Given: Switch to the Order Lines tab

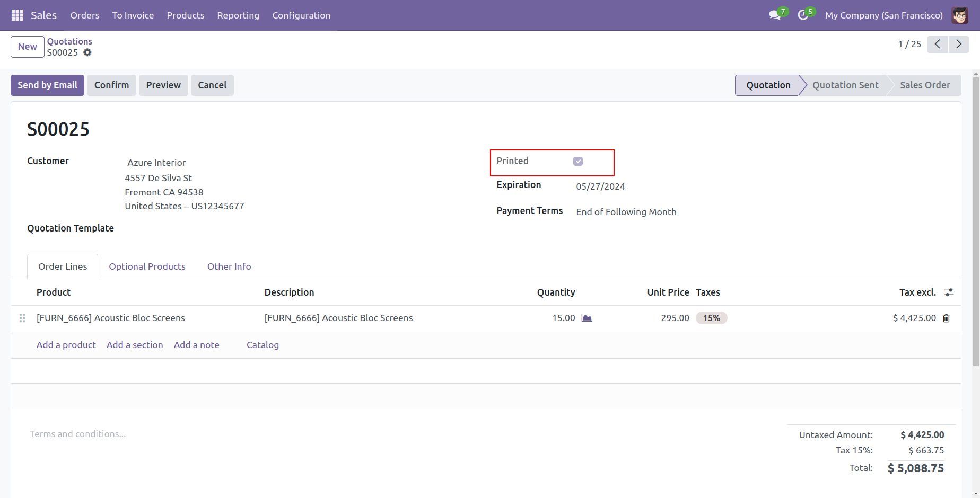Looking at the screenshot, I should [63, 266].
